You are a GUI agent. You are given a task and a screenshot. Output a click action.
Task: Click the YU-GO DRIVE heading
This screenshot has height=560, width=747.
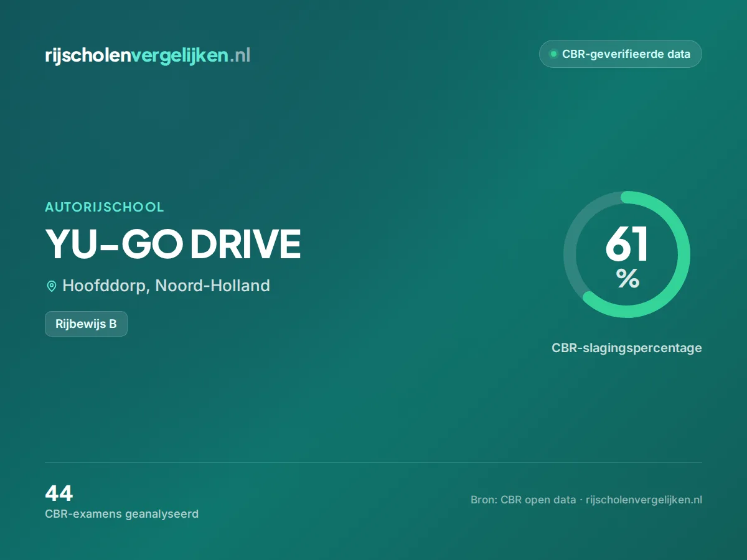[173, 244]
